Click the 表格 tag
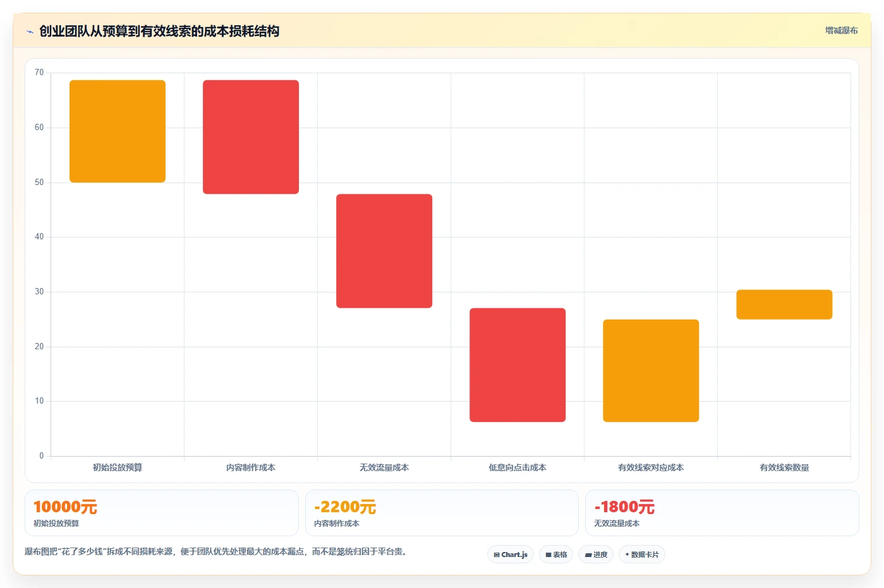 556,555
